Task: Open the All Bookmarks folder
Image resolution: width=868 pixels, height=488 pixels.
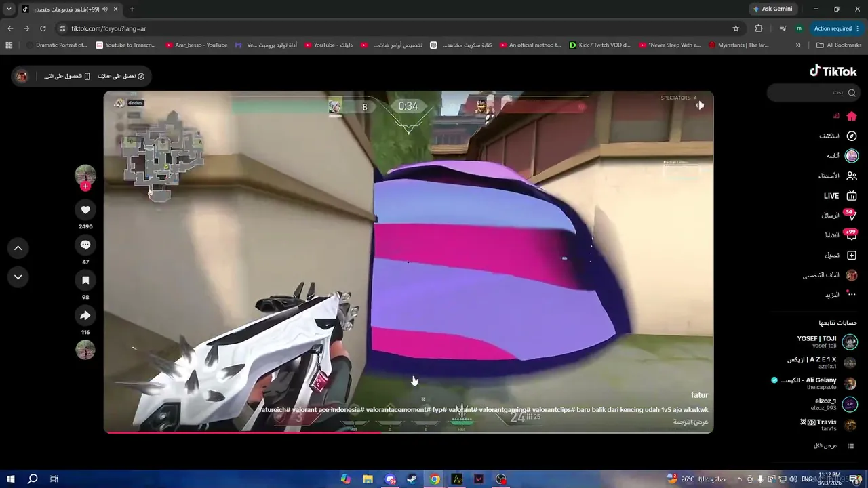Action: pyautogui.click(x=839, y=45)
